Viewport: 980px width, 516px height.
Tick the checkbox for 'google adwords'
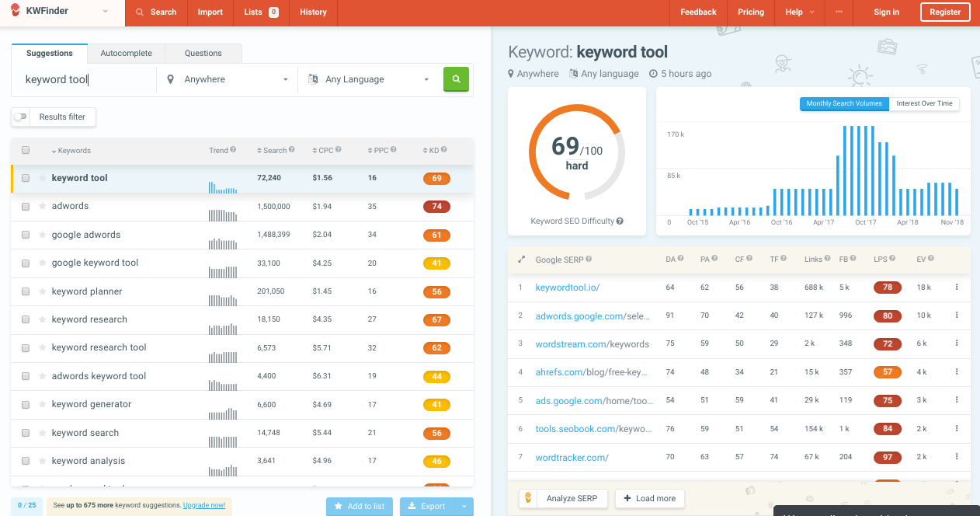click(26, 235)
